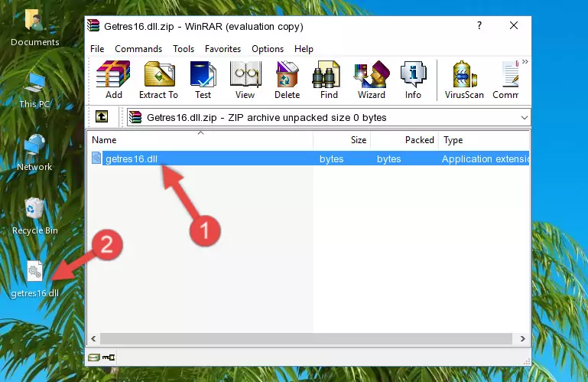Open the address path dropdown
This screenshot has height=382, width=588.
(x=525, y=118)
